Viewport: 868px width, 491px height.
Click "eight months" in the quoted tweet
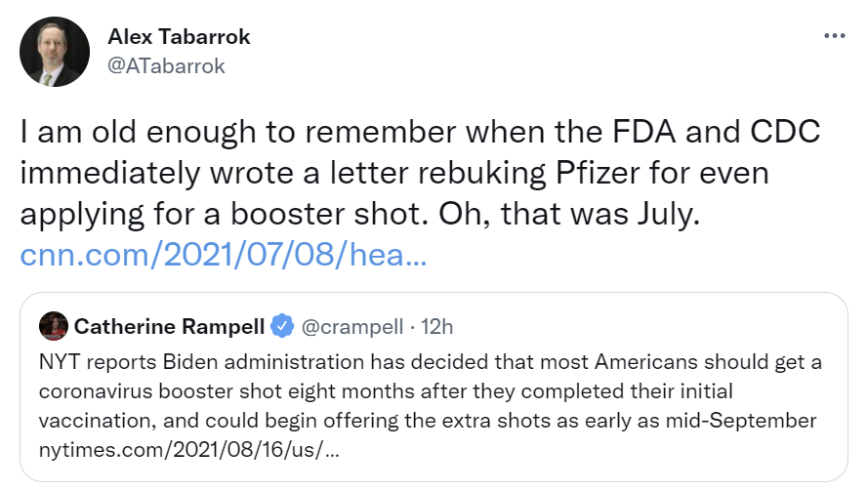point(337,391)
